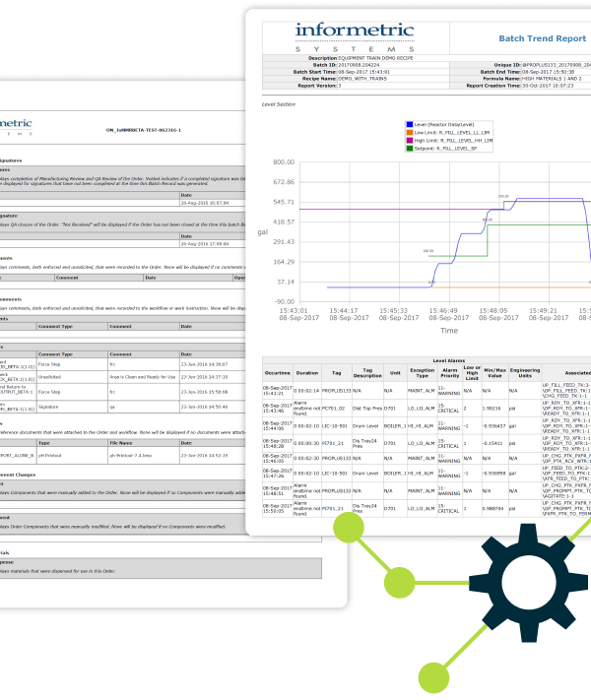Click the 'Engineering Units' column header
Screen dimensions: 591x700
[525, 373]
